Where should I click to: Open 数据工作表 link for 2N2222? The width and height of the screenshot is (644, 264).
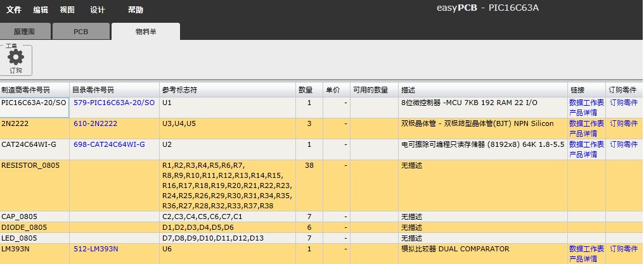pyautogui.click(x=586, y=123)
